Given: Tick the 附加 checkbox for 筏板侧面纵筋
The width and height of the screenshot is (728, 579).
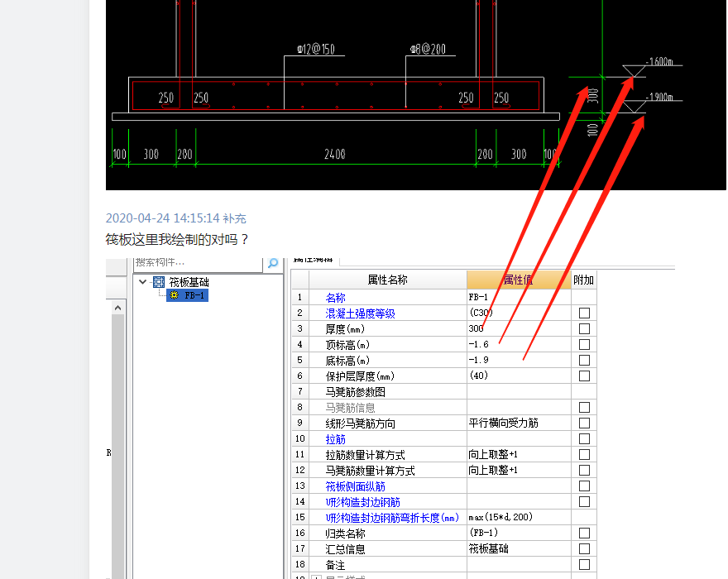Looking at the screenshot, I should (585, 486).
